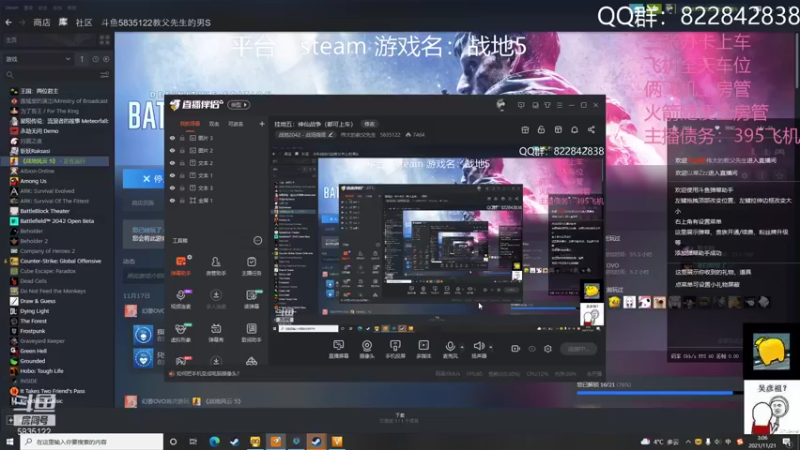The width and height of the screenshot is (800, 450).
Task: Open 直播伴侣 hamburger menu
Action: click(x=560, y=105)
